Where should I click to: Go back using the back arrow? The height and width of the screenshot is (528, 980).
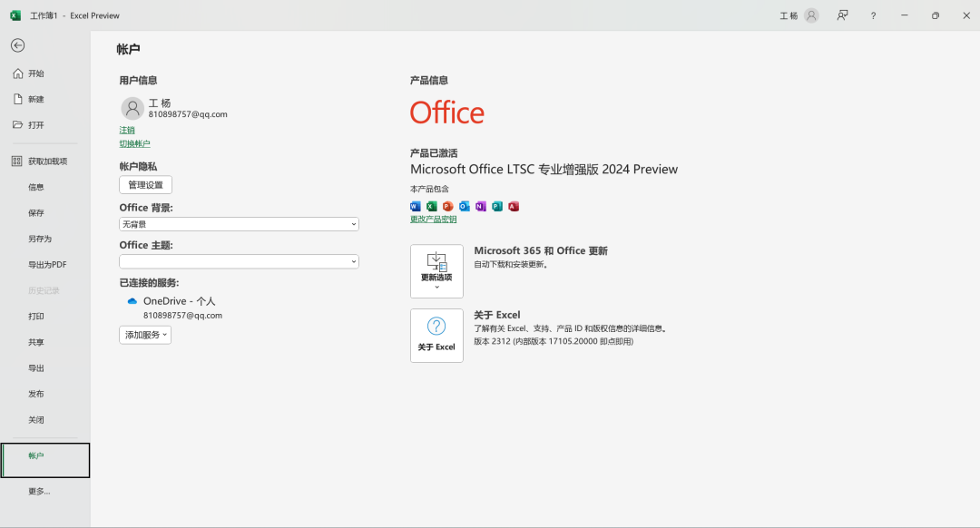pos(17,45)
